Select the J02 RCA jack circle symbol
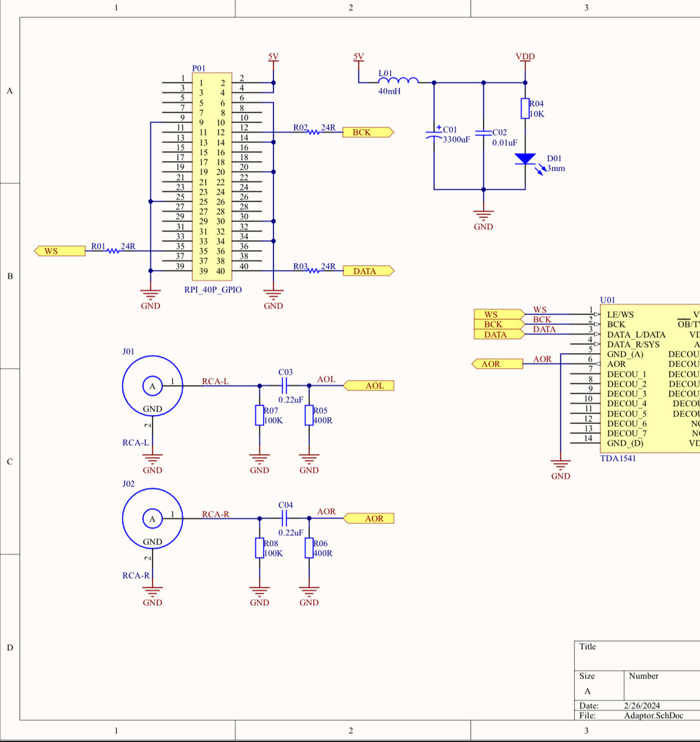Screen dimensions: 700x742 153,519
